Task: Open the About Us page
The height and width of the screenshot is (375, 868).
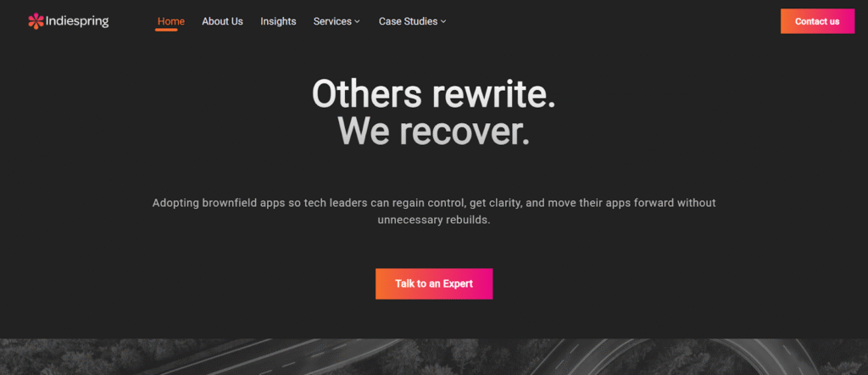Action: click(x=223, y=21)
